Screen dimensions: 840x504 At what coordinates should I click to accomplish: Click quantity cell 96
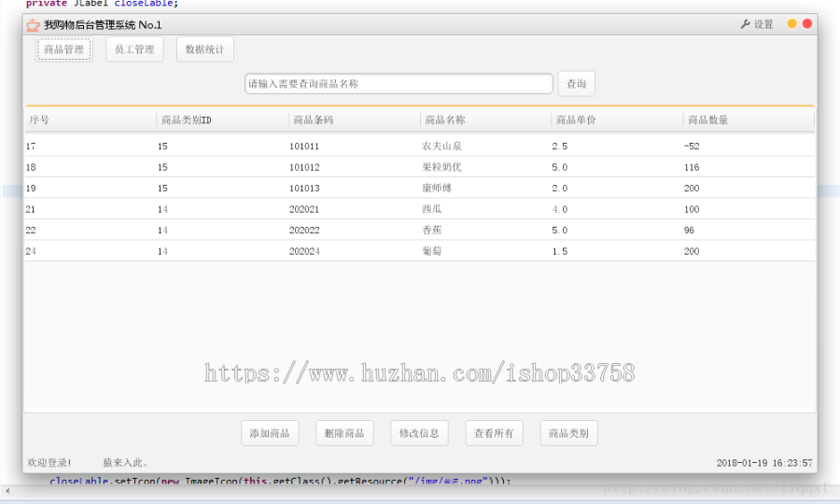click(x=689, y=230)
